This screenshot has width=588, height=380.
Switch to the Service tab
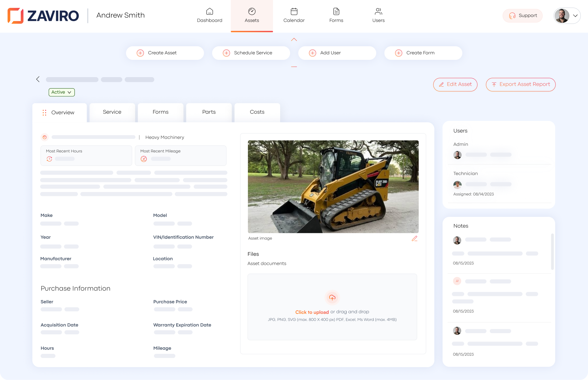click(112, 112)
